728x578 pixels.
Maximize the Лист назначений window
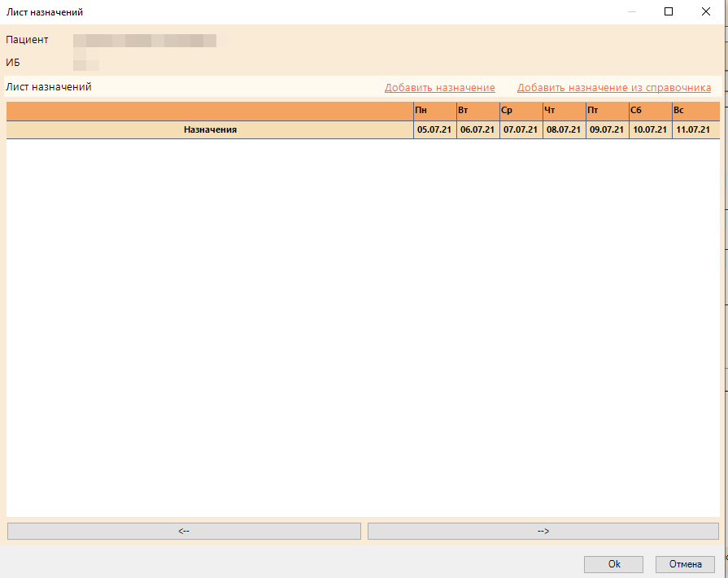click(x=669, y=12)
